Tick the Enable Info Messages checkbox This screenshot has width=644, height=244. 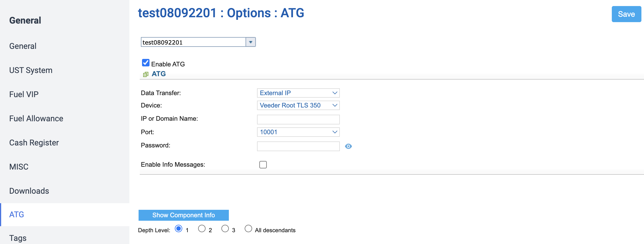[263, 165]
